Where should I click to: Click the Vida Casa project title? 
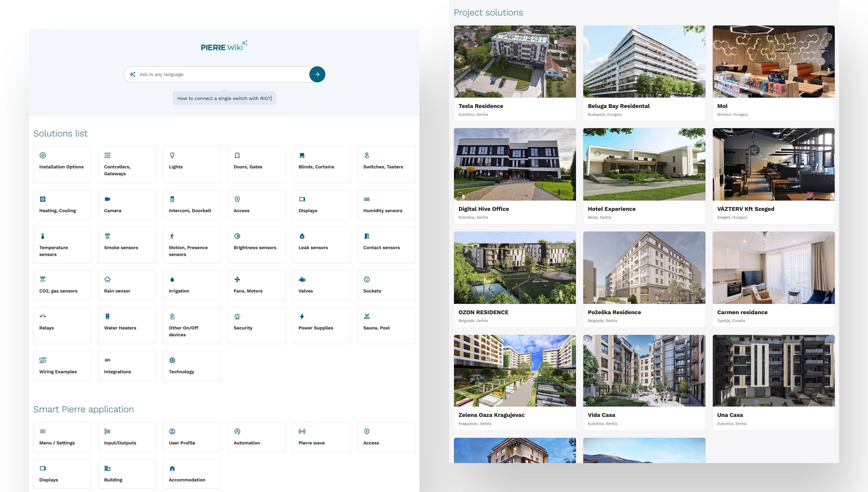click(602, 415)
